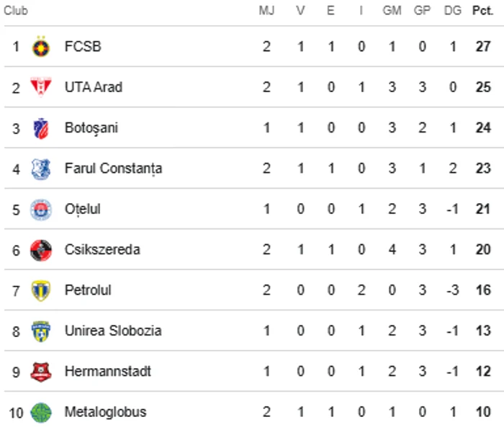Select the Botoșani team logo
Image resolution: width=504 pixels, height=435 pixels.
[x=41, y=129]
